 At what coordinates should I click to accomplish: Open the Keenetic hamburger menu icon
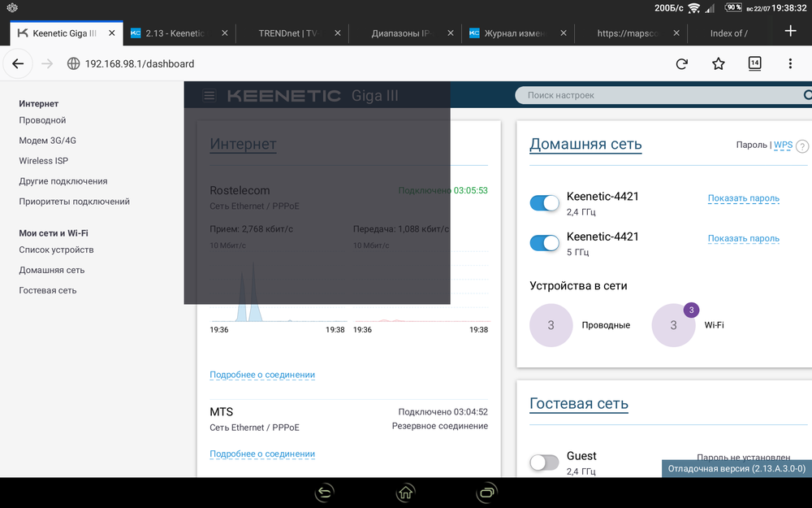tap(209, 95)
